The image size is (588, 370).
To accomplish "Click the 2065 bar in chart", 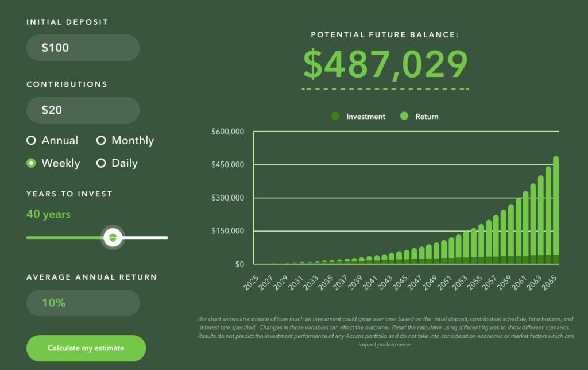I will tap(555, 210).
